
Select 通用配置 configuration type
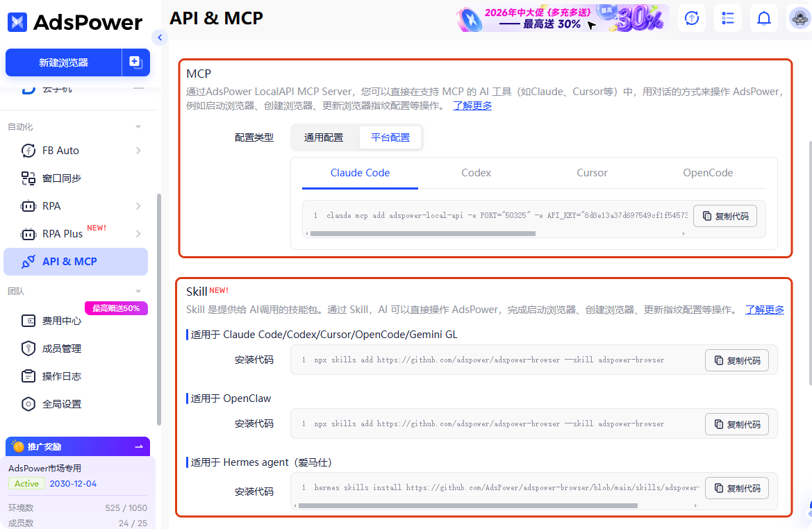324,137
